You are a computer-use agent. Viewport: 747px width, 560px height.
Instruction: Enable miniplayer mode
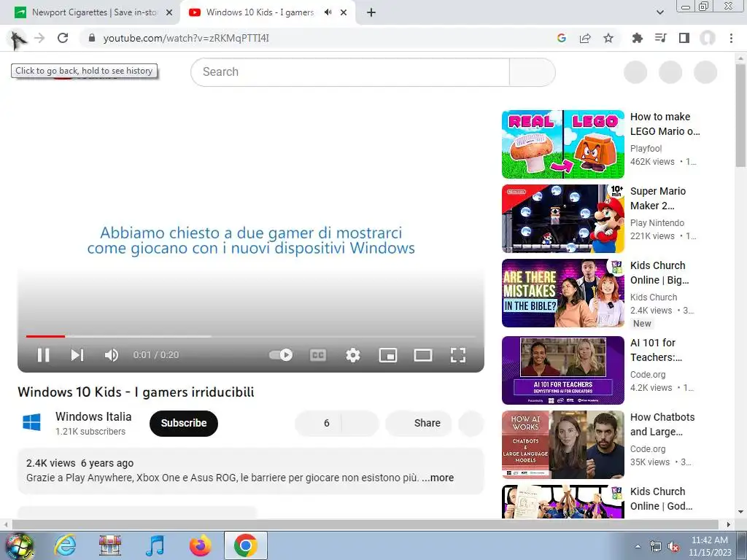pyautogui.click(x=388, y=355)
